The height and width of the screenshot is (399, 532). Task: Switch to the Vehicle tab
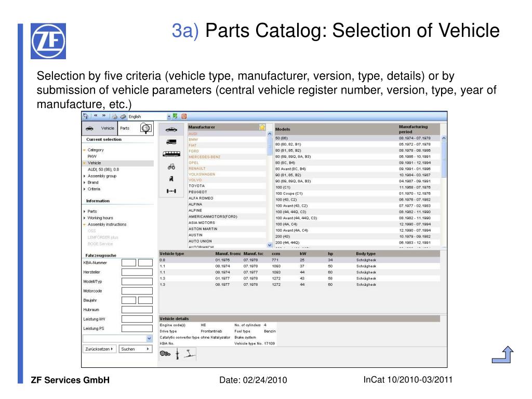click(100, 129)
